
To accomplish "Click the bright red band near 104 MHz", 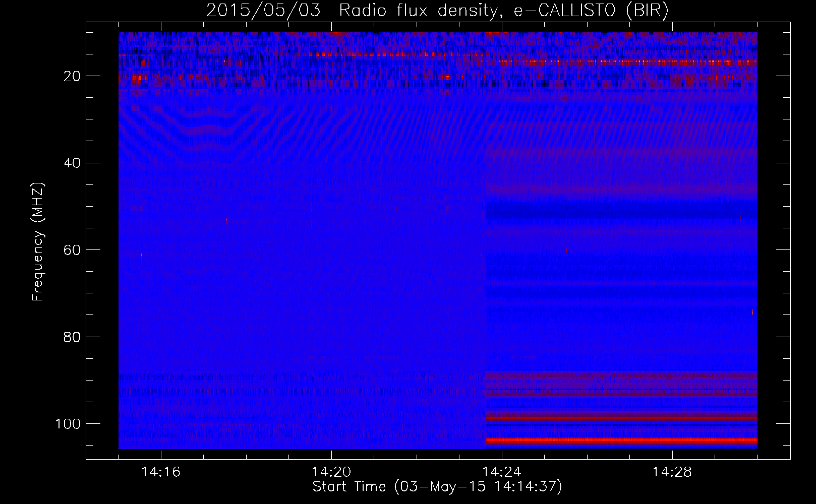I will point(621,441).
